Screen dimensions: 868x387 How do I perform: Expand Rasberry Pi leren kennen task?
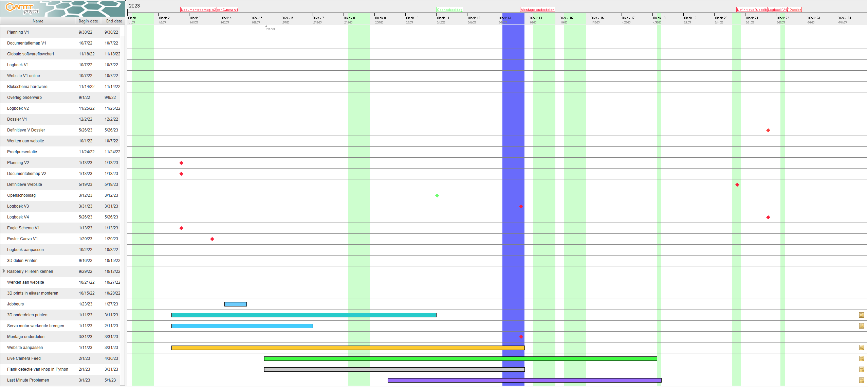(x=4, y=271)
